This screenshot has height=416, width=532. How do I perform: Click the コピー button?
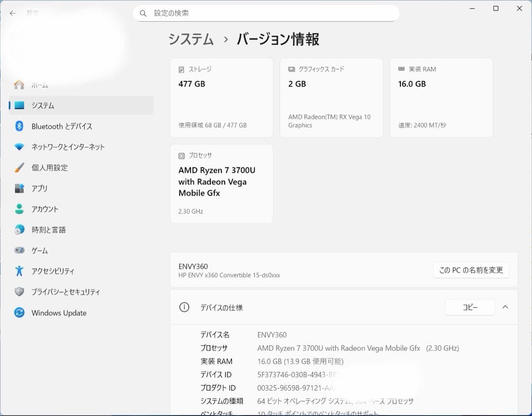tap(469, 307)
